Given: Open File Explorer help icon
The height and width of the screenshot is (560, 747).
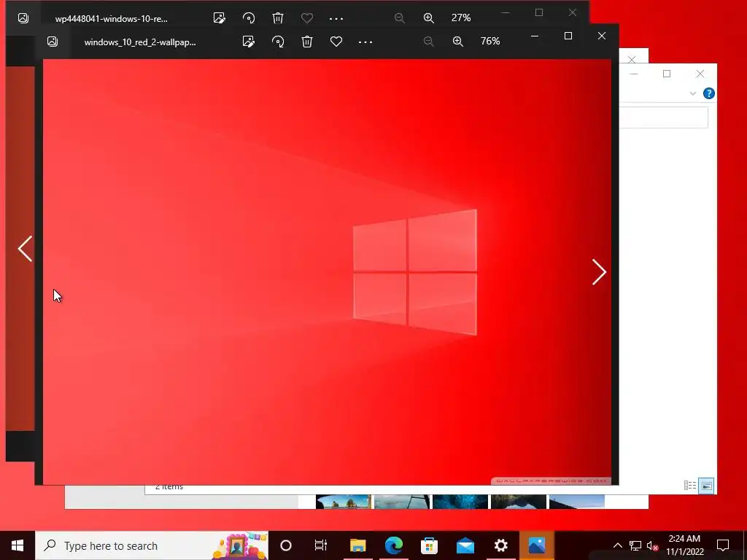Looking at the screenshot, I should click(708, 93).
